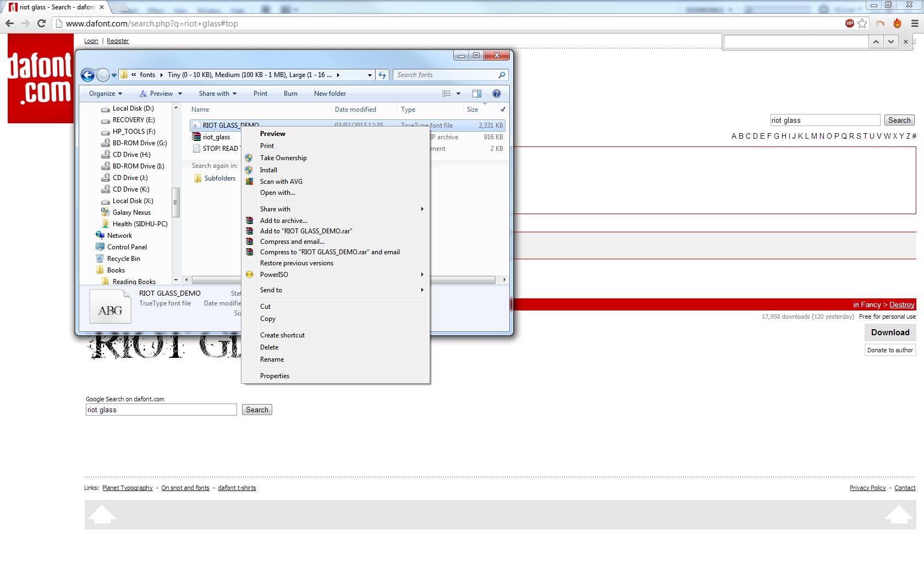
Task: Open the Register link
Action: point(118,41)
